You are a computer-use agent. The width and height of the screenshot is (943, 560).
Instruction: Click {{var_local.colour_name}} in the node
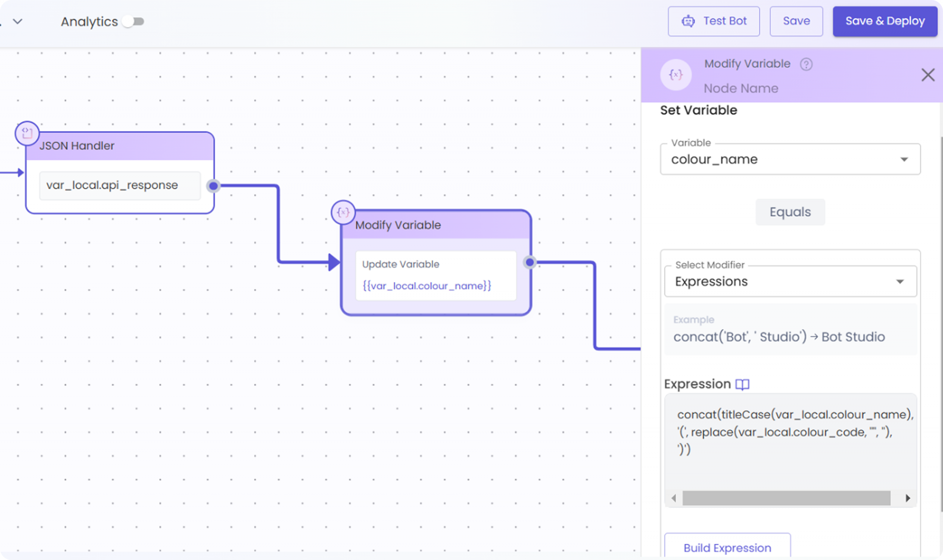(x=427, y=286)
